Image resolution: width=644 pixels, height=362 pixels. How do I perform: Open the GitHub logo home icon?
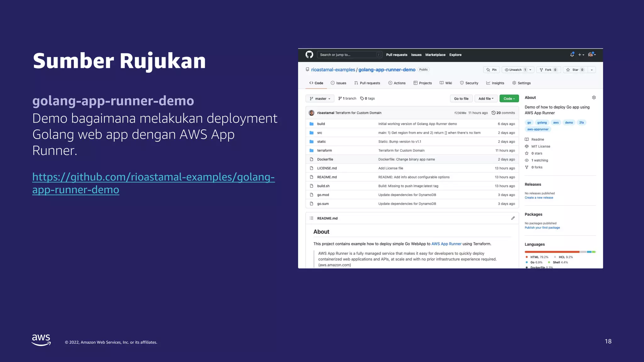pyautogui.click(x=309, y=55)
